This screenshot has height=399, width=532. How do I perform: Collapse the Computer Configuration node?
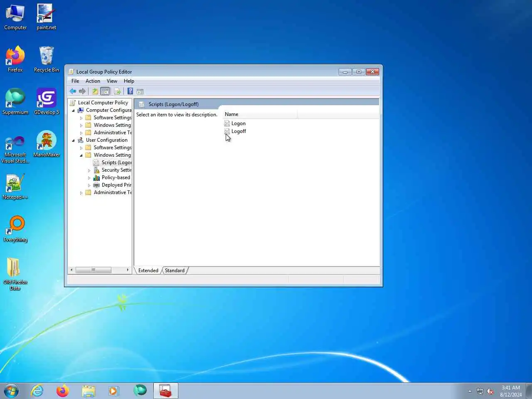pyautogui.click(x=74, y=111)
